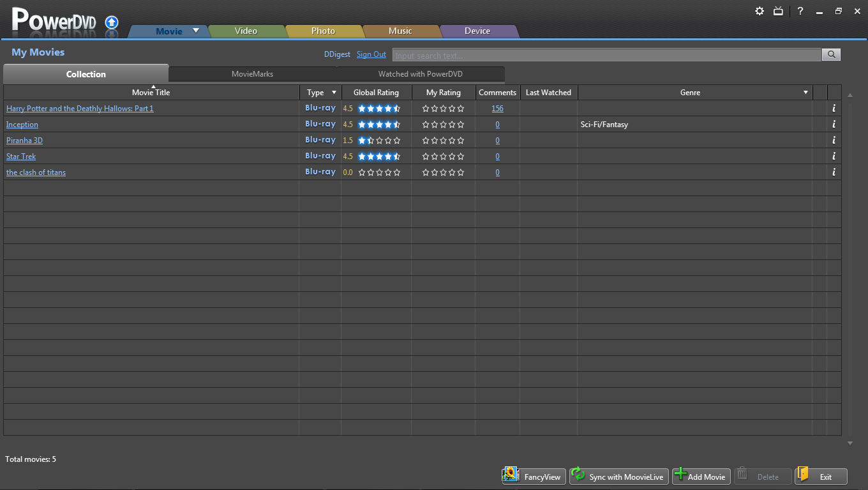Click the PowerDVD upgrade arrow icon
Viewport: 868px width, 490px height.
pos(112,23)
